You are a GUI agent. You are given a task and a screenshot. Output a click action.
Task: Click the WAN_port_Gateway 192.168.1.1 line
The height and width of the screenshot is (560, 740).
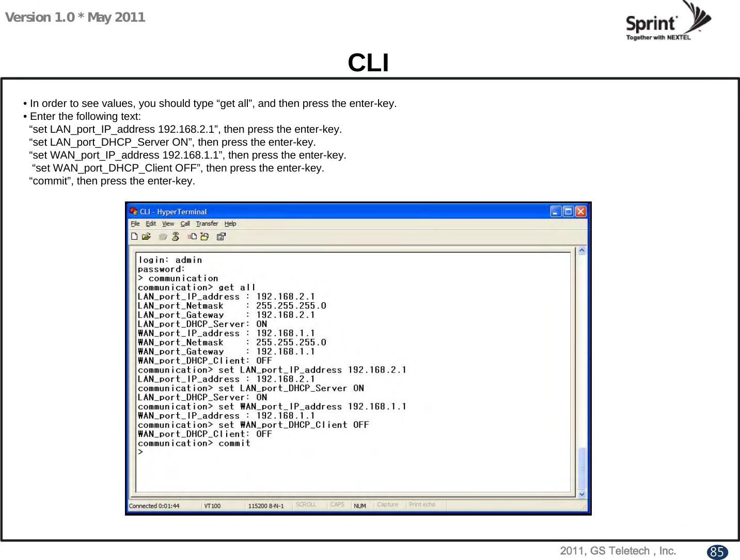coord(226,352)
